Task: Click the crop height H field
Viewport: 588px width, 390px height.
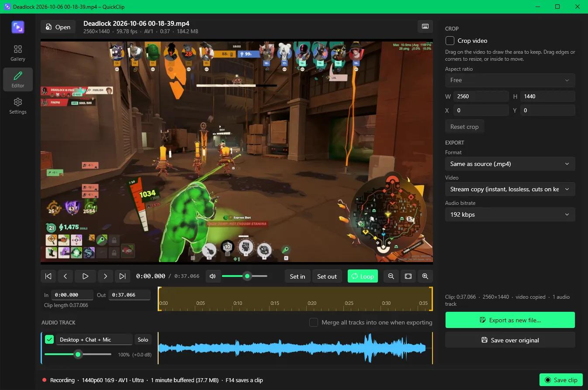Action: point(547,97)
